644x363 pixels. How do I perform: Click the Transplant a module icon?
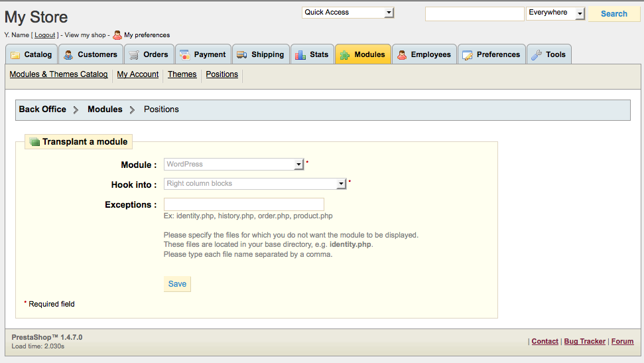[x=34, y=142]
